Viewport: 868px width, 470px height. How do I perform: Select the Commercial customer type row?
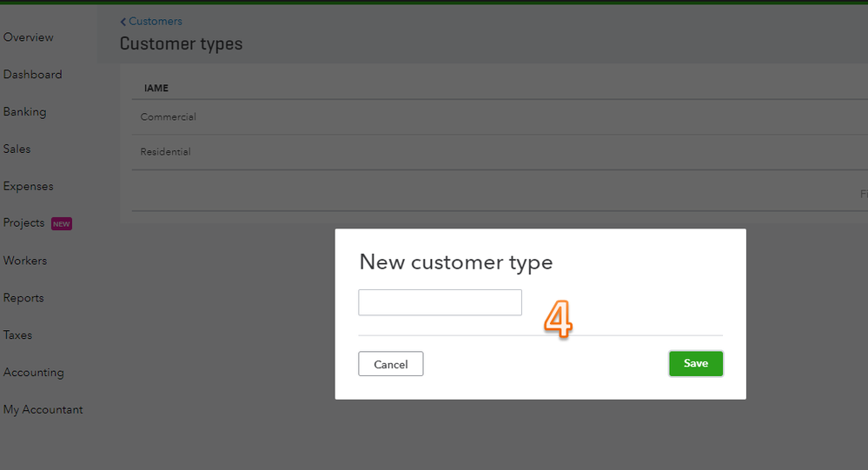(169, 117)
